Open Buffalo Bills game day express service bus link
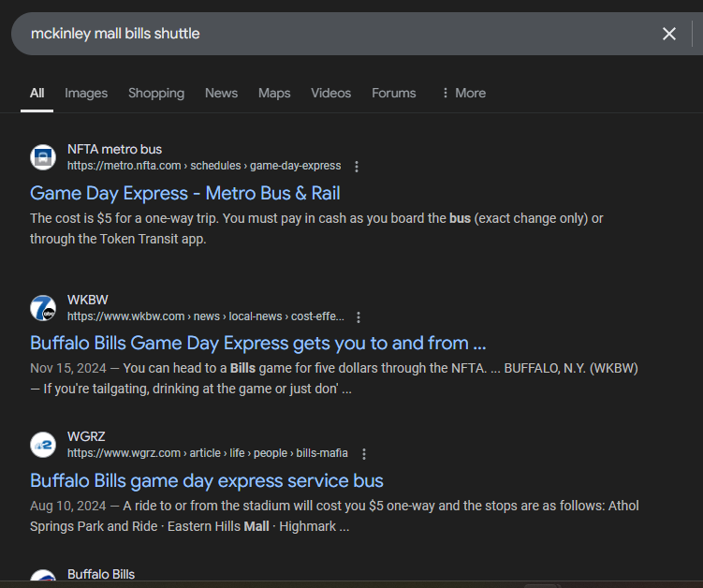 (x=207, y=481)
